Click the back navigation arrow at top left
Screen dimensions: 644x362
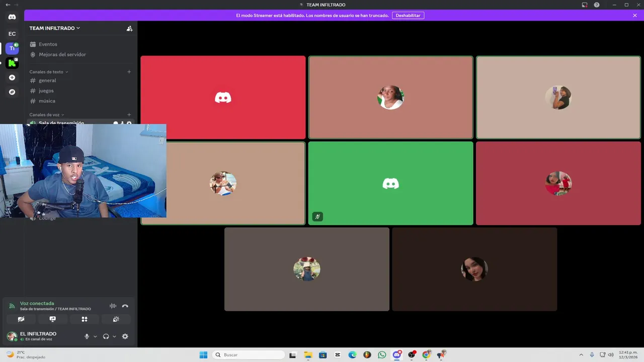tap(8, 5)
